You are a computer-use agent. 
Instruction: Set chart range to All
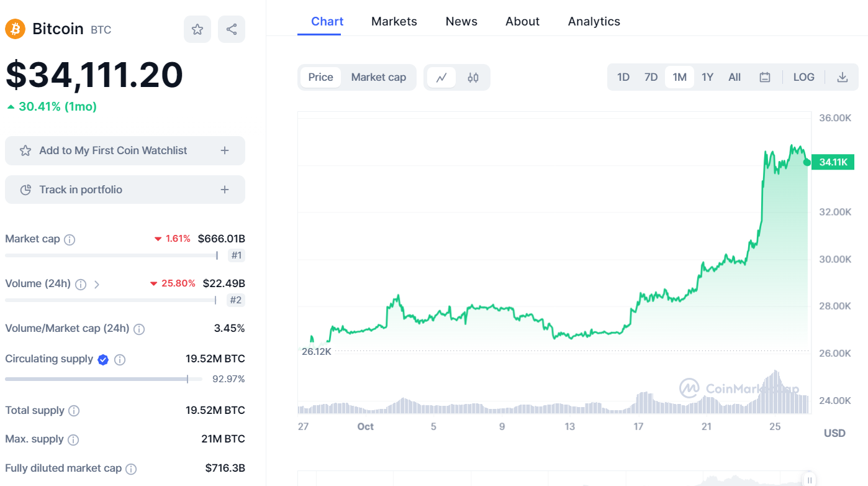pos(735,78)
